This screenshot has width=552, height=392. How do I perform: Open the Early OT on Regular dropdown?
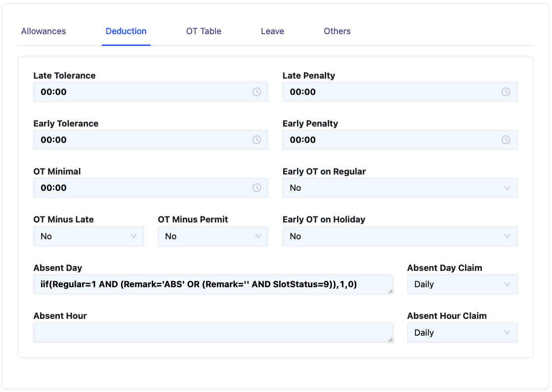400,188
